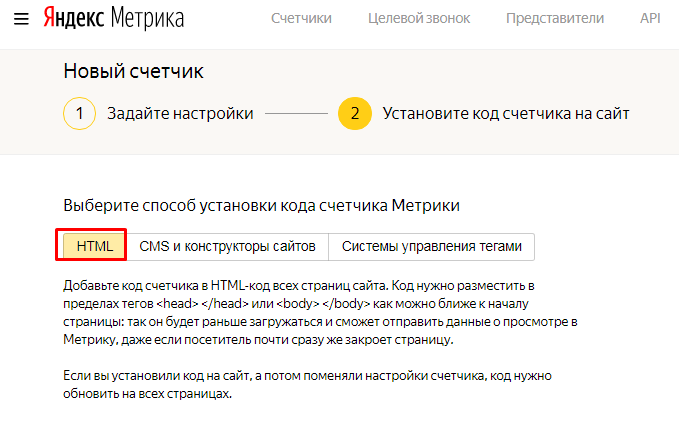Return to Задайте настройки step

click(x=180, y=114)
